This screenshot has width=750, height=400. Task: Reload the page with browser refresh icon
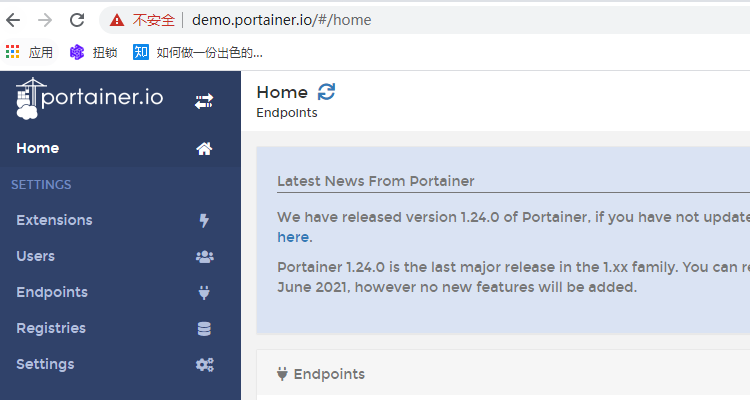tap(77, 20)
